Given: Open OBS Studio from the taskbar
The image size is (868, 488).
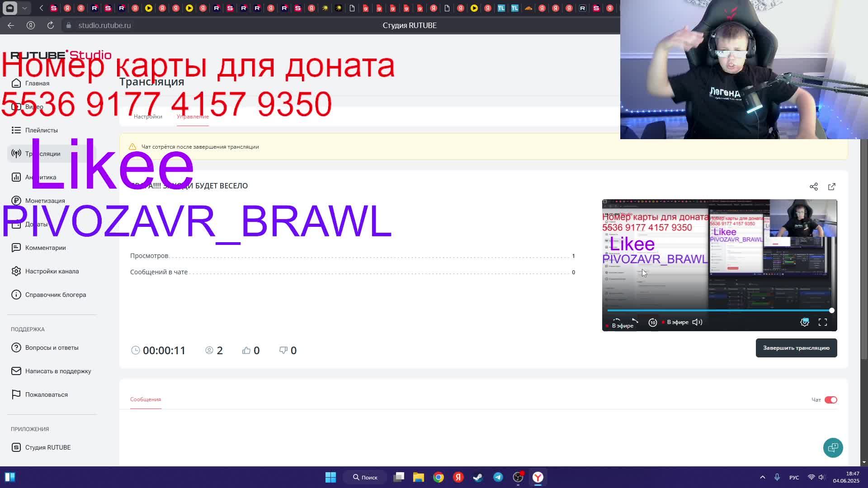Looking at the screenshot, I should [x=518, y=477].
